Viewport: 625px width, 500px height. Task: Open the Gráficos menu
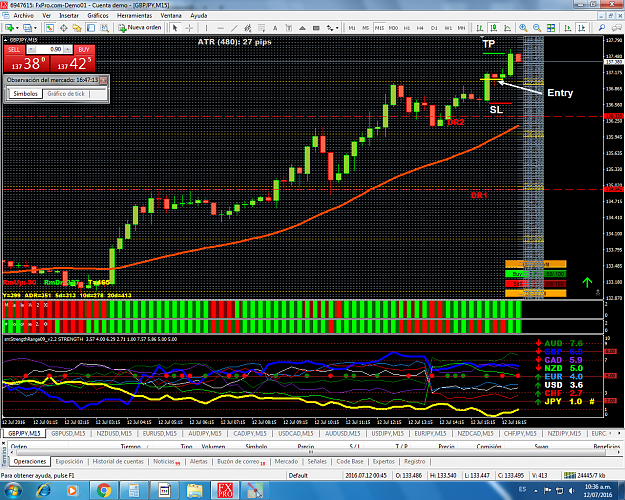98,16
